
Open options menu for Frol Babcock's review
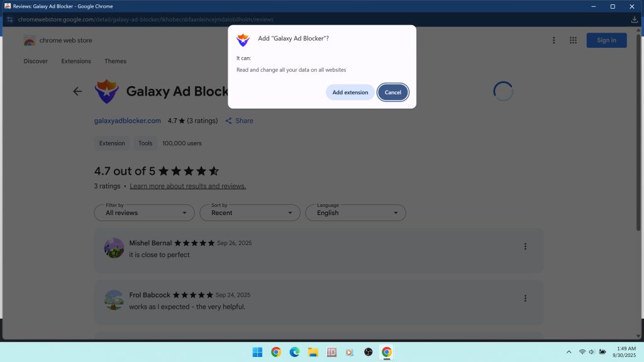pos(526,299)
